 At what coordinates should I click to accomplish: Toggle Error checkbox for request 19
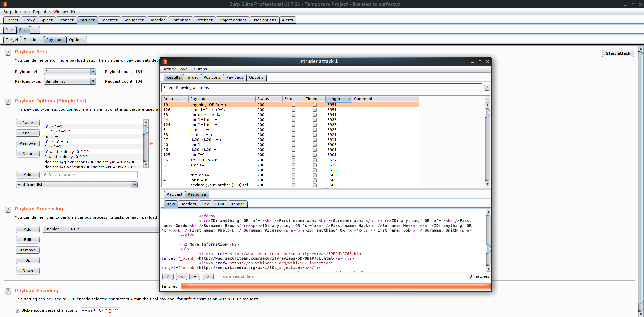point(293,105)
